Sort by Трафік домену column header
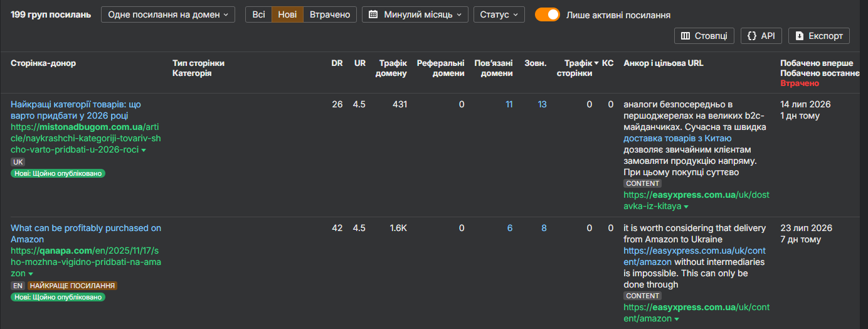 391,68
